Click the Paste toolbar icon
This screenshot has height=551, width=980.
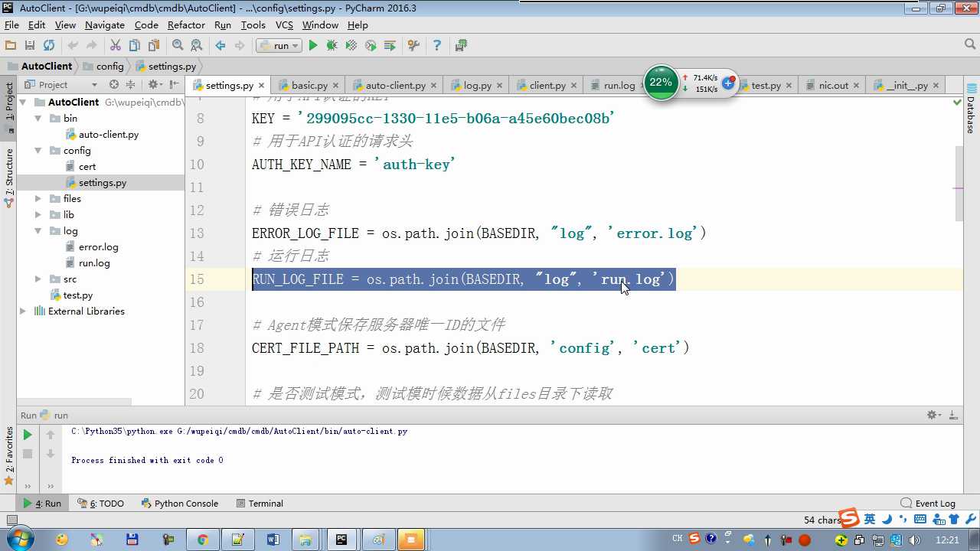[x=154, y=46]
